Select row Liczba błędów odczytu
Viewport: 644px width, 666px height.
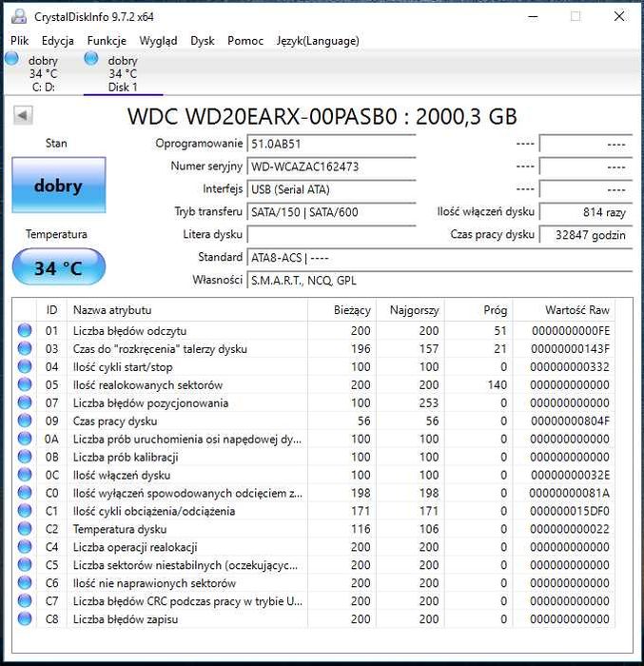314,330
